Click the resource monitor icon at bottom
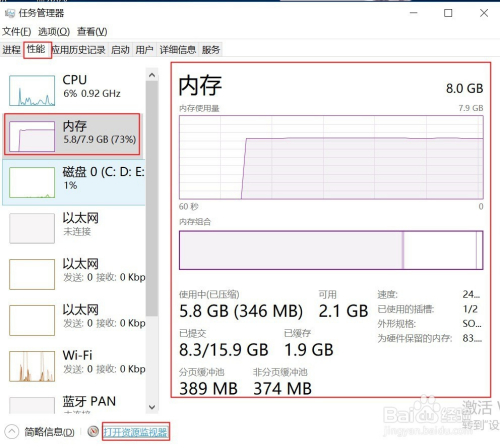This screenshot has width=500, height=448. coord(93,432)
